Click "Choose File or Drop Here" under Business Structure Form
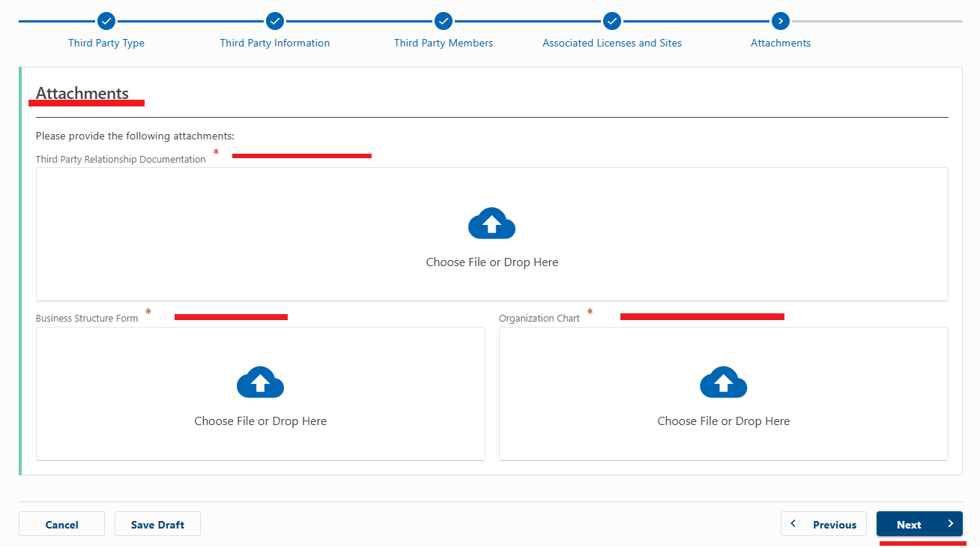This screenshot has height=548, width=980. (260, 421)
